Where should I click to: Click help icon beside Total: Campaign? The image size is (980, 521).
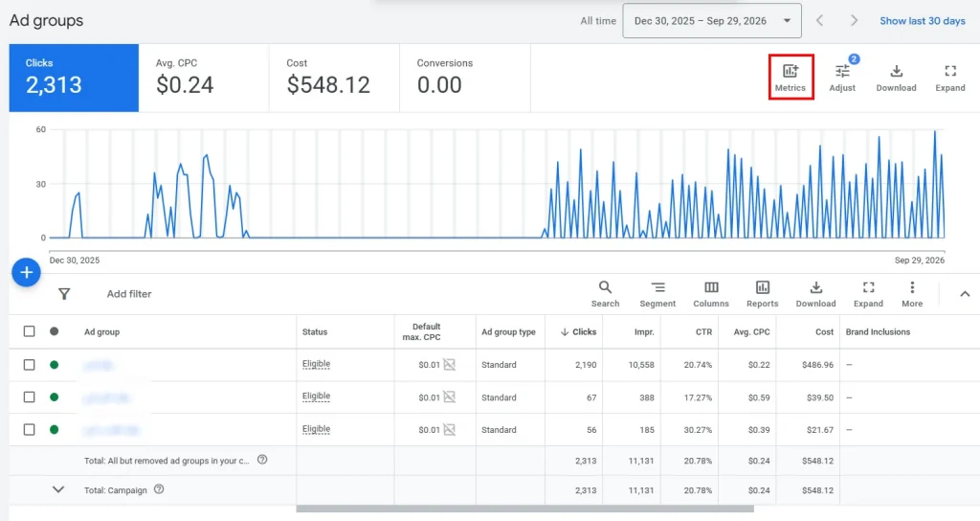[x=159, y=489]
